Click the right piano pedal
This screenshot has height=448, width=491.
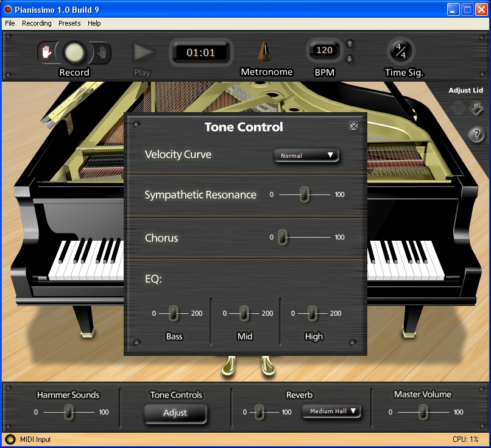pyautogui.click(x=268, y=365)
